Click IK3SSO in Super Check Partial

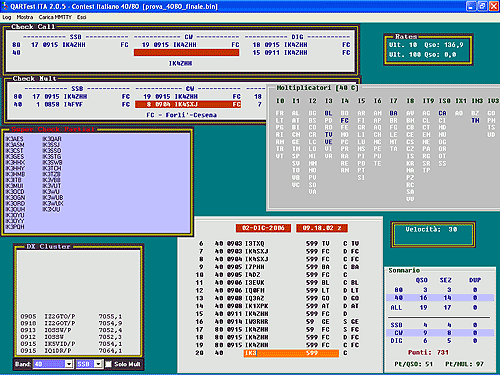[x=52, y=151]
